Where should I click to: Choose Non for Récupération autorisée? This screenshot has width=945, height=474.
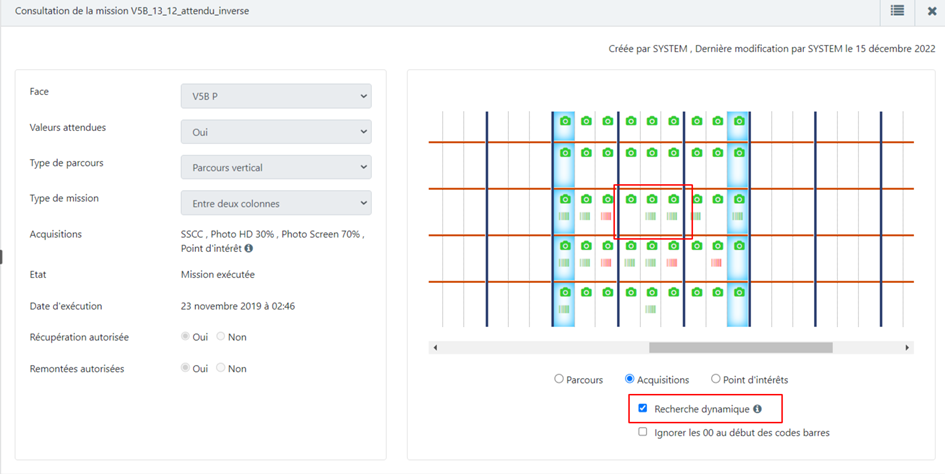tap(221, 337)
